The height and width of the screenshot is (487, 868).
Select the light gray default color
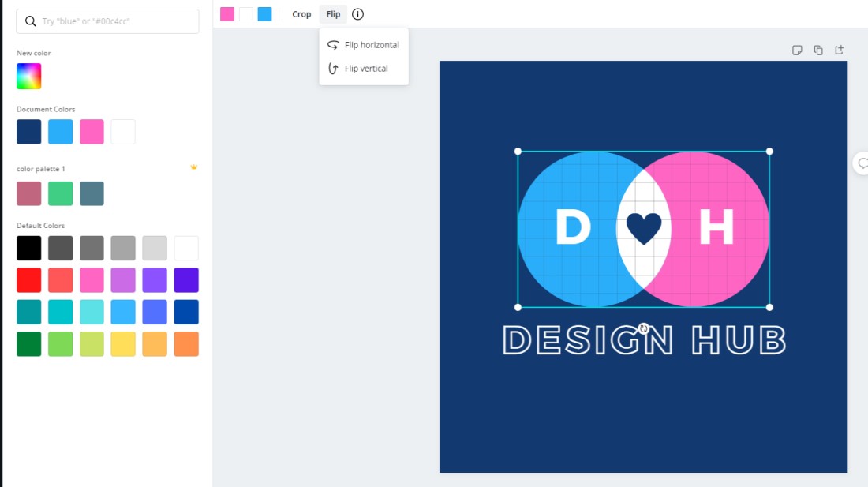123,248
